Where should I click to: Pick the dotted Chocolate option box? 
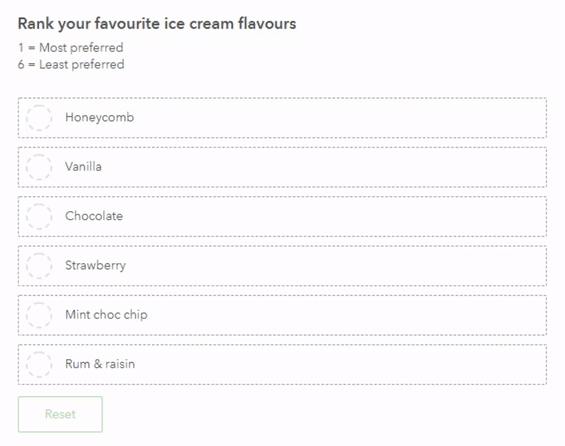(x=282, y=217)
